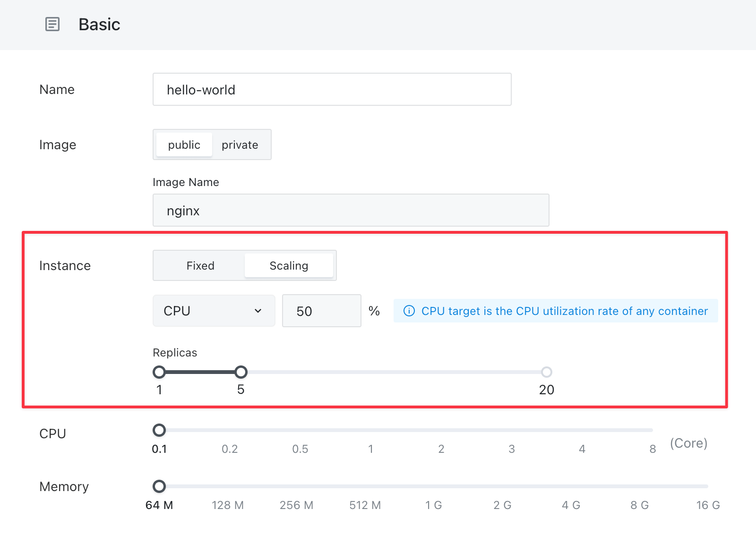The image size is (756, 543).
Task: Click the info icon beside CPU target hint
Action: (x=409, y=311)
